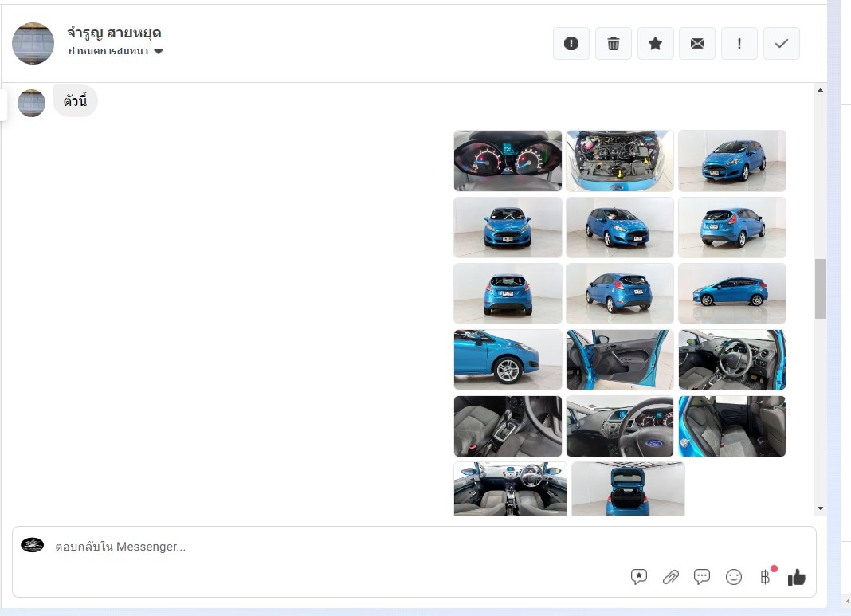Open the side profile car photo
This screenshot has height=616, width=851.
point(732,293)
